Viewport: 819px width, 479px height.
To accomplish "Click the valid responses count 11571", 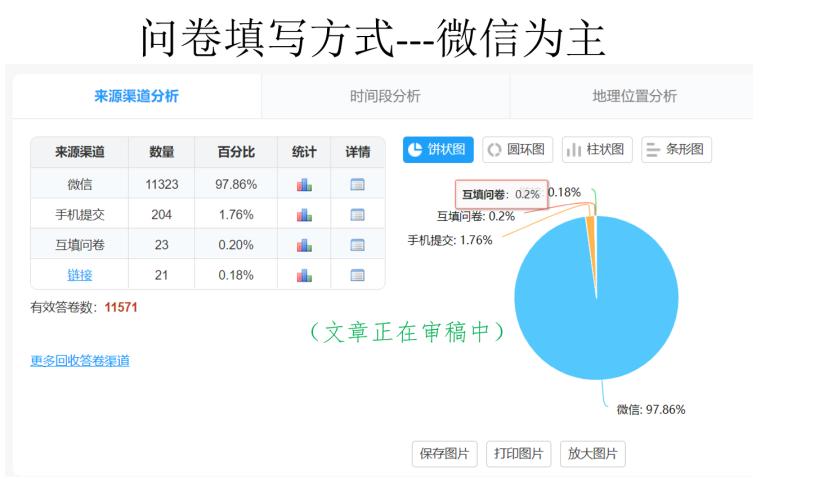I will click(121, 307).
